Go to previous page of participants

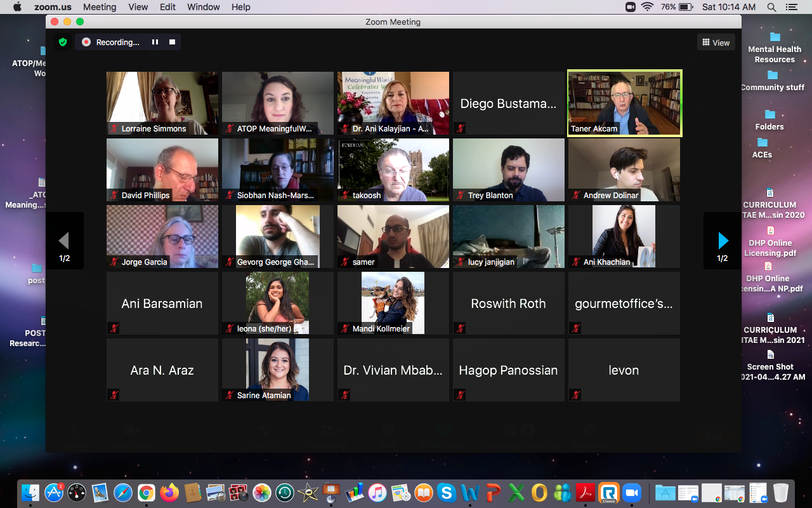coord(64,241)
